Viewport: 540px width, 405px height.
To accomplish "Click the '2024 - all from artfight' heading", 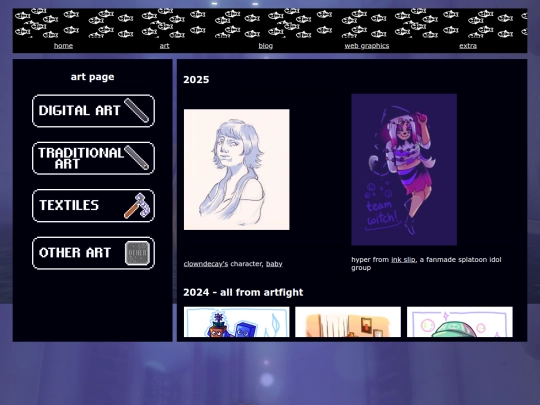I will (x=243, y=292).
